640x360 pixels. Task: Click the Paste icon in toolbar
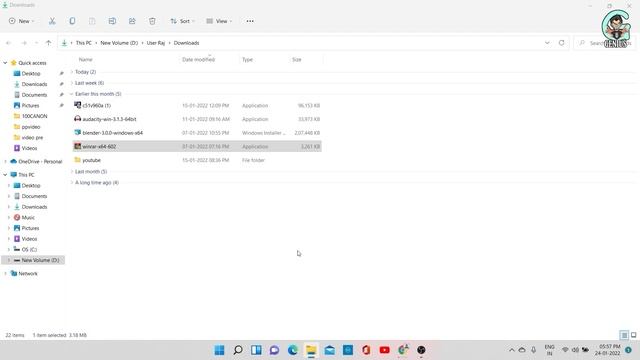click(92, 21)
